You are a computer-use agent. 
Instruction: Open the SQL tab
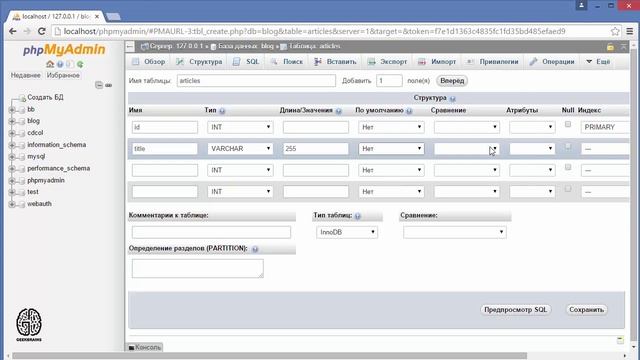(x=246, y=62)
